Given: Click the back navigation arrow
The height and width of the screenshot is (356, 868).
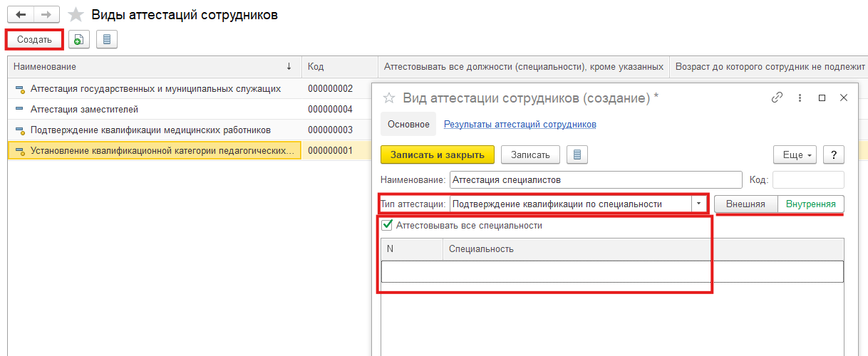Looking at the screenshot, I should tap(20, 14).
